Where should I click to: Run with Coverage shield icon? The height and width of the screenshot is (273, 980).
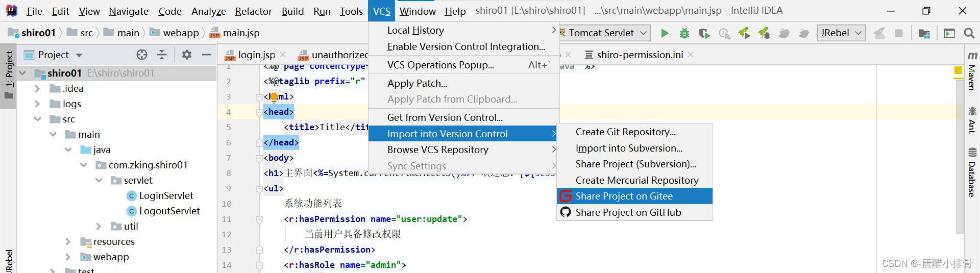click(704, 33)
